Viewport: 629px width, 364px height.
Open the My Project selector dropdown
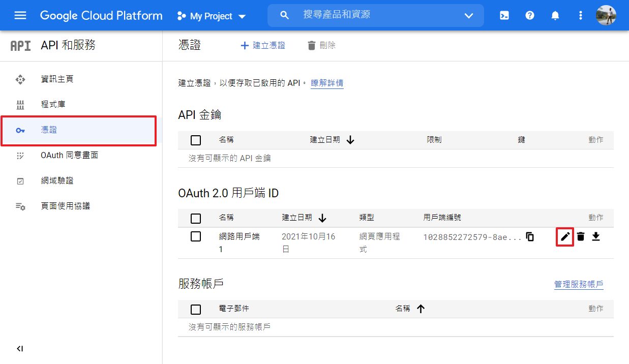(x=212, y=16)
